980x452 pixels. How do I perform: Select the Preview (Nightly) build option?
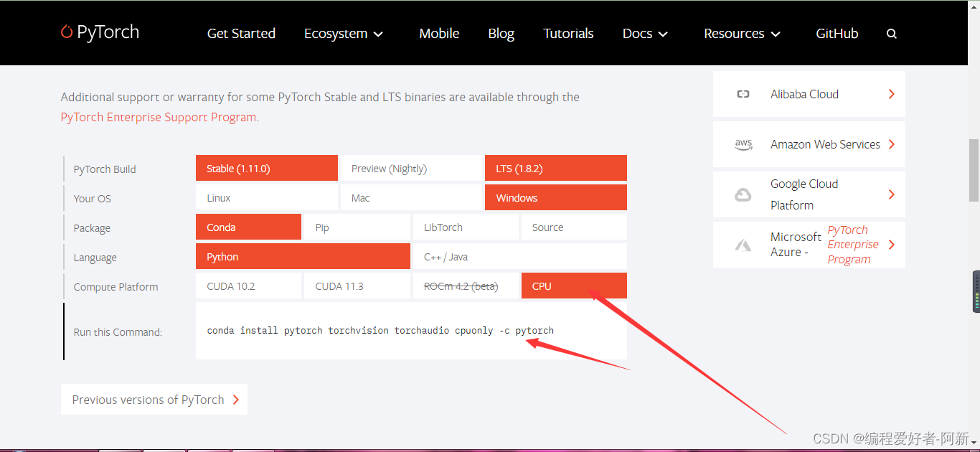411,169
